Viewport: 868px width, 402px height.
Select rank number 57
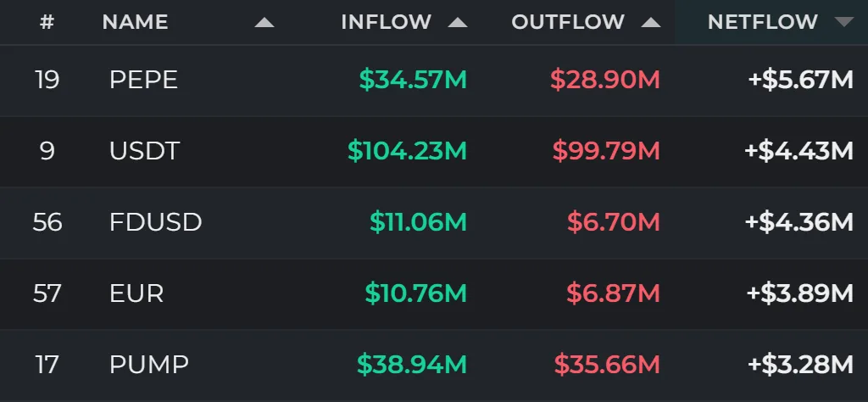coord(47,293)
